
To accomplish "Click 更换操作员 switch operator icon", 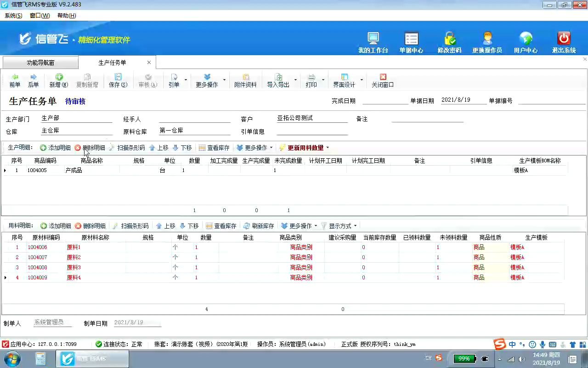I will (487, 43).
